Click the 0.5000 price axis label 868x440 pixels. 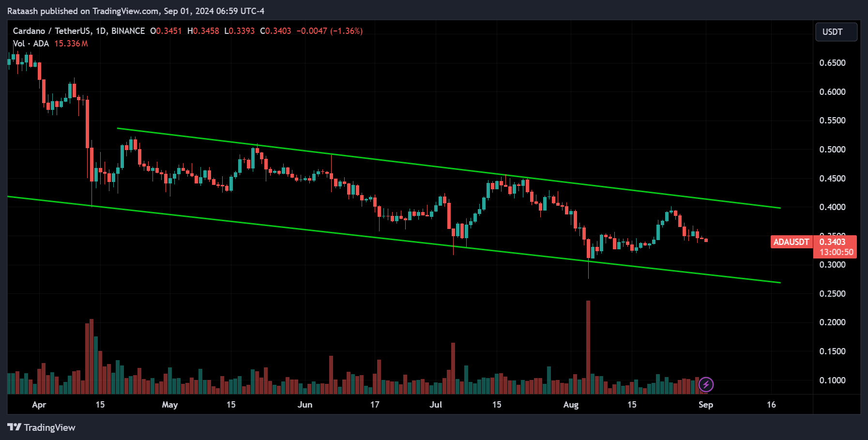832,150
